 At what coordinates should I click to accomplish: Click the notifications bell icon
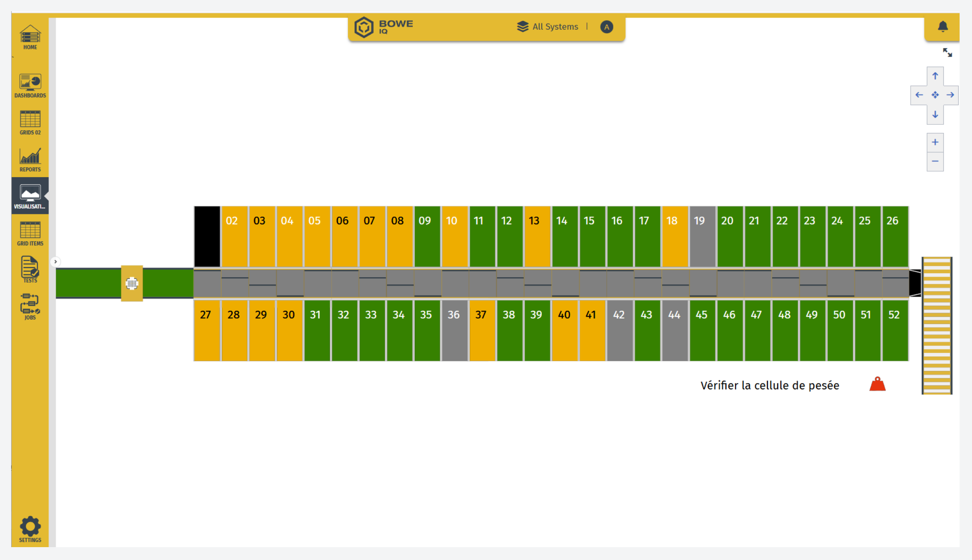[942, 27]
